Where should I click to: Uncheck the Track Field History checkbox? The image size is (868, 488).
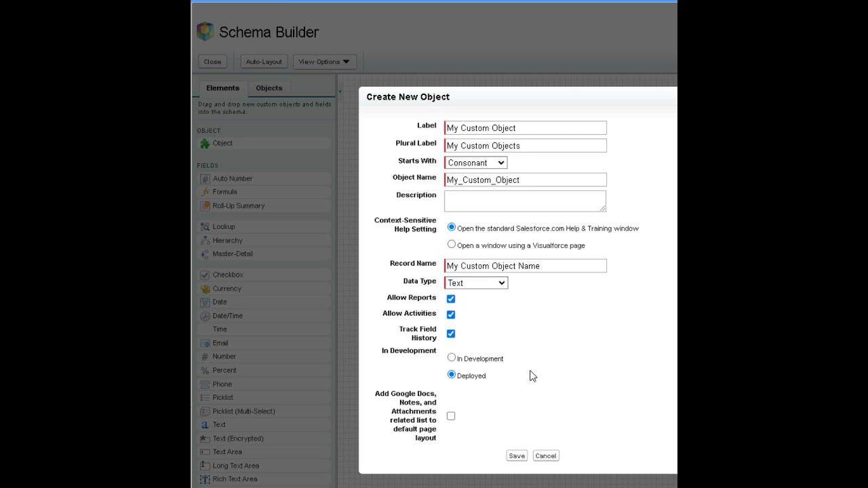451,333
